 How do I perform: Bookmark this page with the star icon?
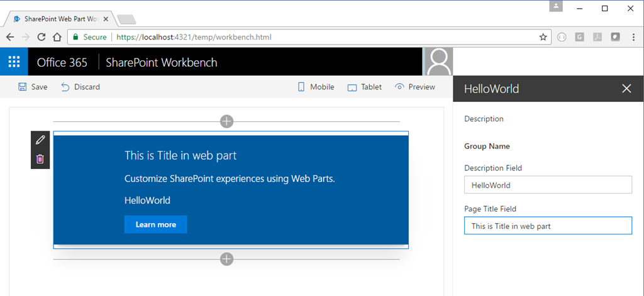coord(543,37)
